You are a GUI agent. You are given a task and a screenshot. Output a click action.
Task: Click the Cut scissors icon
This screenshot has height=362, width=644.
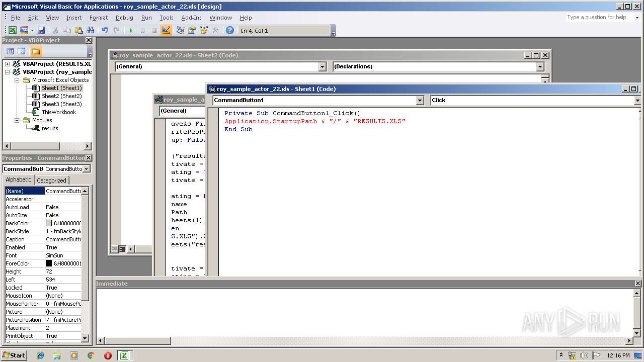pyautogui.click(x=55, y=31)
